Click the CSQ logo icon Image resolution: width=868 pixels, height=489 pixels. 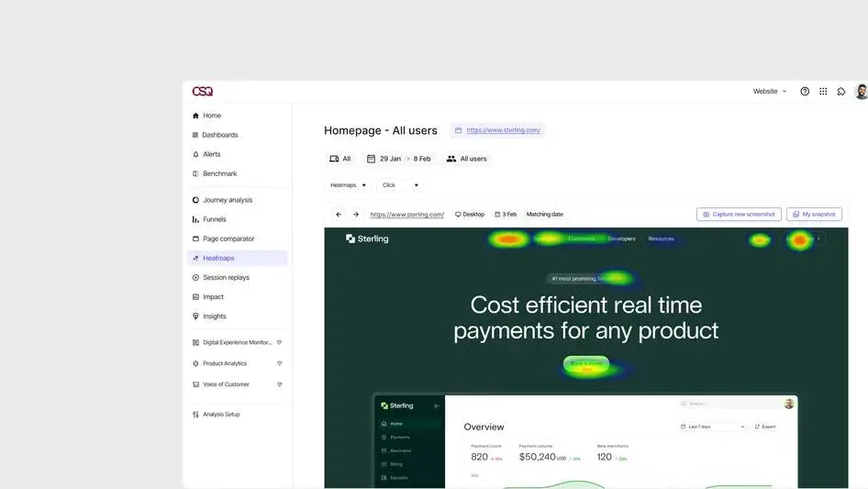pos(203,92)
